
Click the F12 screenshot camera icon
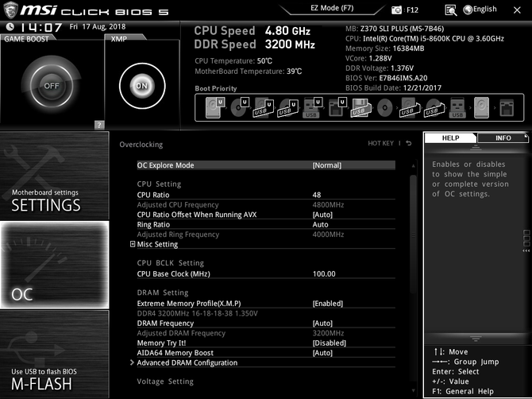click(396, 10)
